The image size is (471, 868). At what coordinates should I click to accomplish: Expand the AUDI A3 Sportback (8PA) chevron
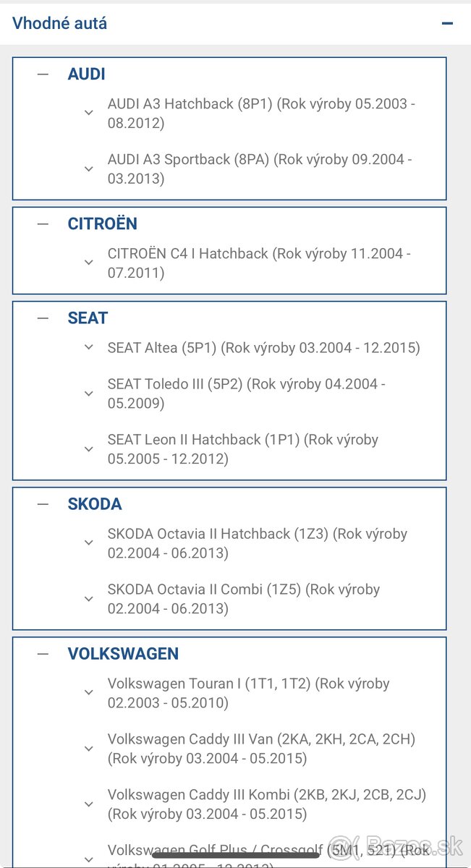89,169
